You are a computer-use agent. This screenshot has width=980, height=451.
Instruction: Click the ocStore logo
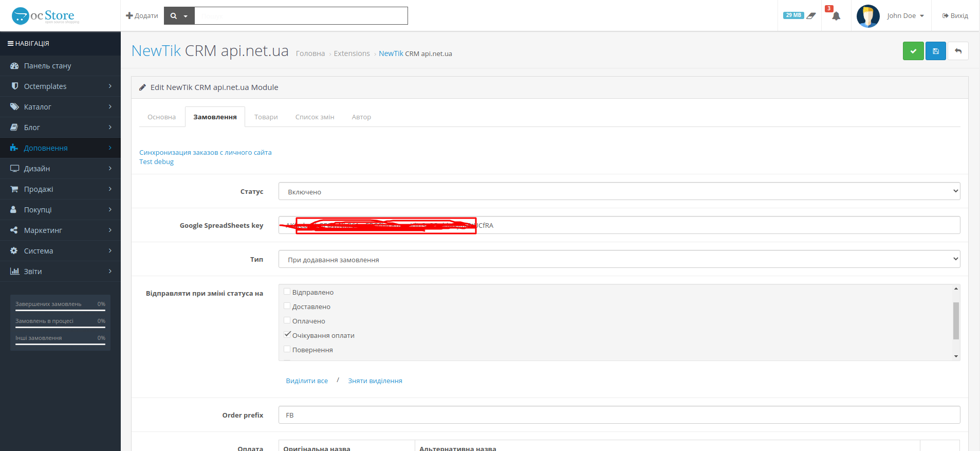click(45, 16)
